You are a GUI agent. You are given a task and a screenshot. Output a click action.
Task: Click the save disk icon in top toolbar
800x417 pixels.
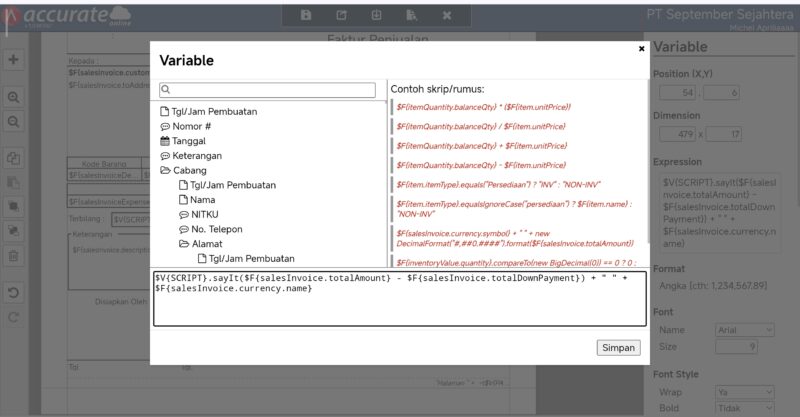[306, 15]
